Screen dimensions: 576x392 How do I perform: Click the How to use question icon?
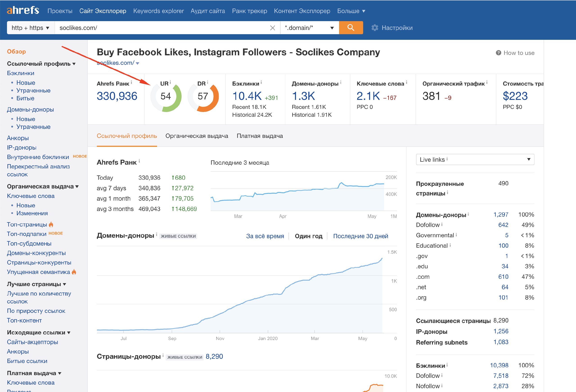498,53
